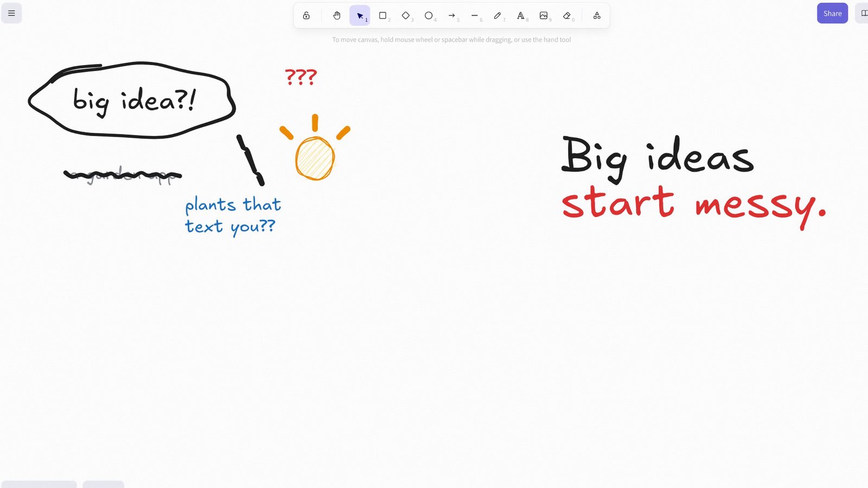868x488 pixels.
Task: Open the hamburger main menu
Action: [x=11, y=14]
